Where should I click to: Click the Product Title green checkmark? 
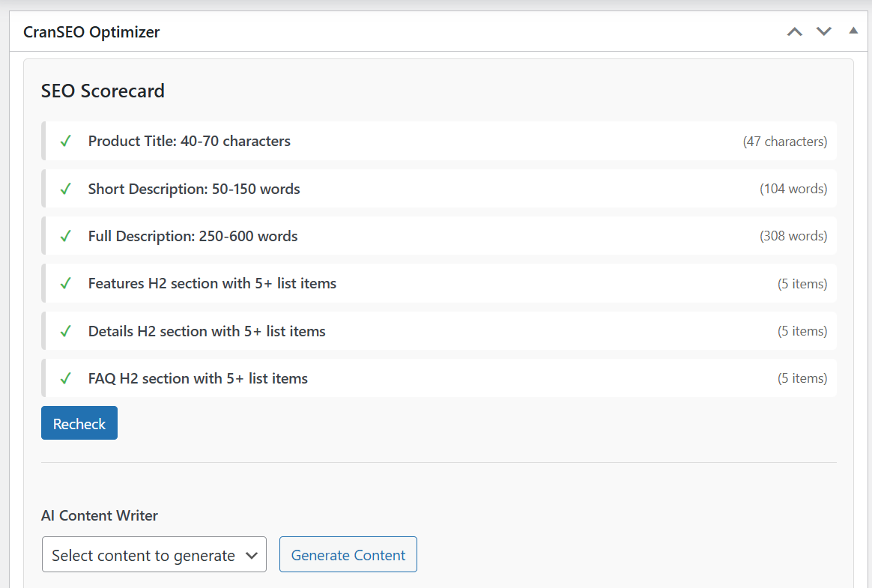[66, 141]
